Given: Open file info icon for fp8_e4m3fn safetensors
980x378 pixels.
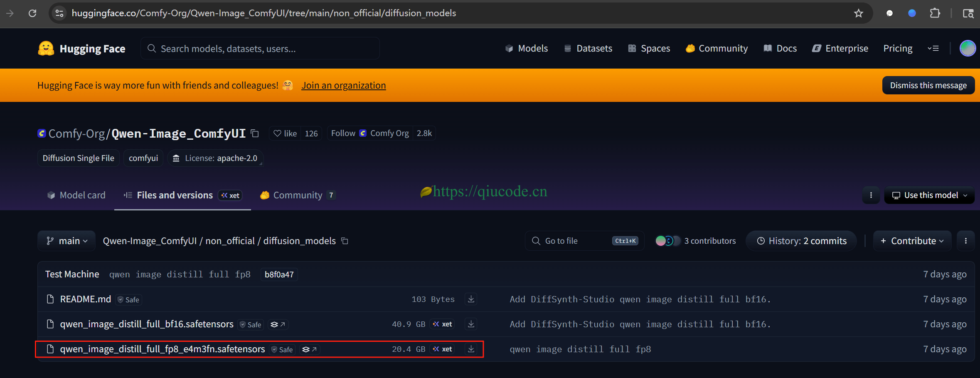Looking at the screenshot, I should click(310, 349).
